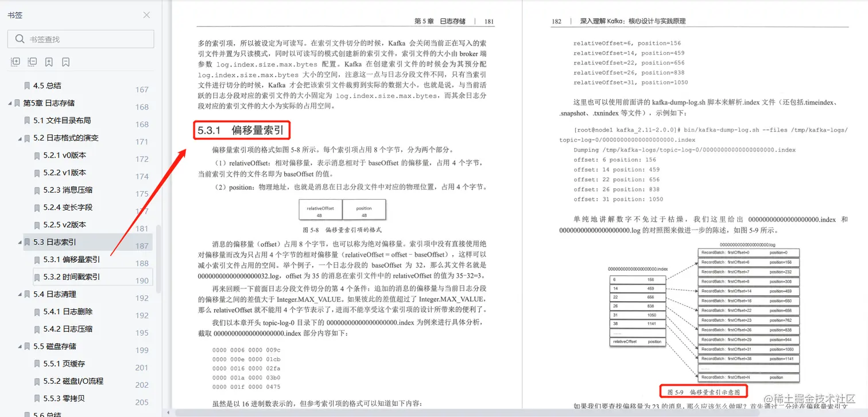Click the add bookmark icon
Screen dimensions: 868x417
[x=49, y=61]
